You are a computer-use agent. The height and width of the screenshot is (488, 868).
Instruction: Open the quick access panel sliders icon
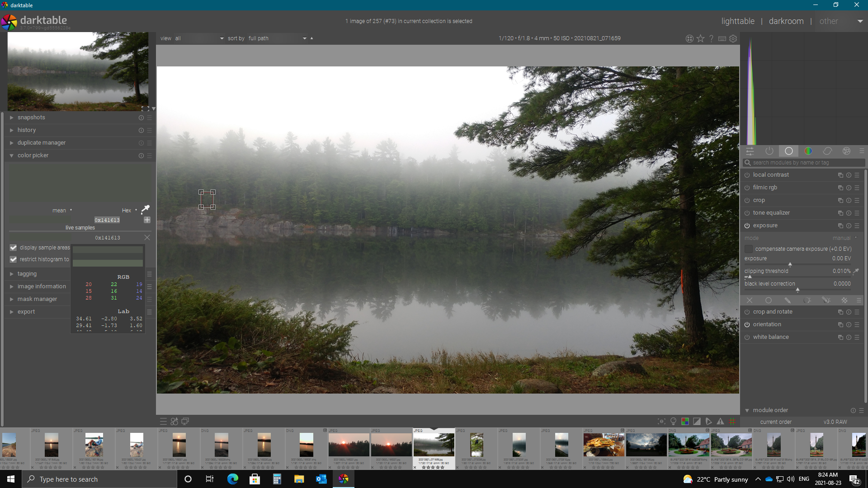tap(750, 151)
